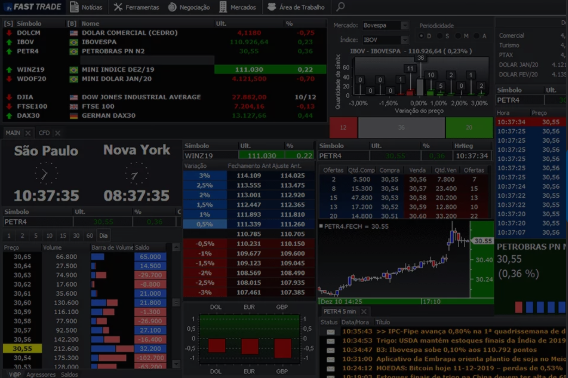Click the Fast Trade logo

(x=33, y=7)
